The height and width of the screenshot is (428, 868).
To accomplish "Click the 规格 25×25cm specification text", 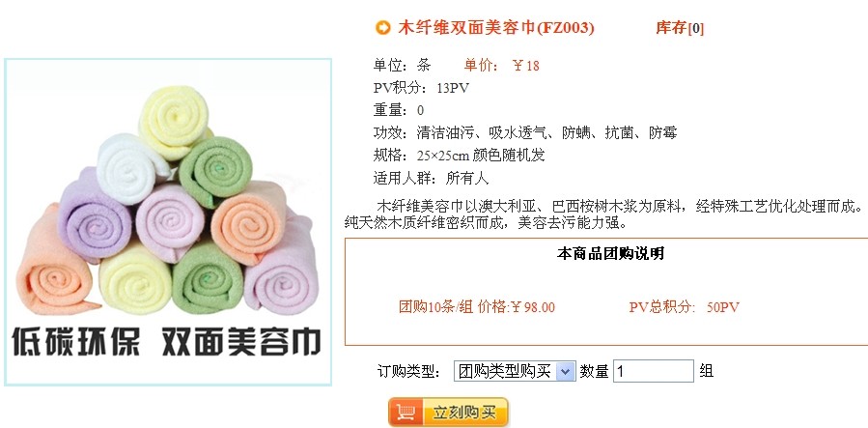I will click(459, 155).
